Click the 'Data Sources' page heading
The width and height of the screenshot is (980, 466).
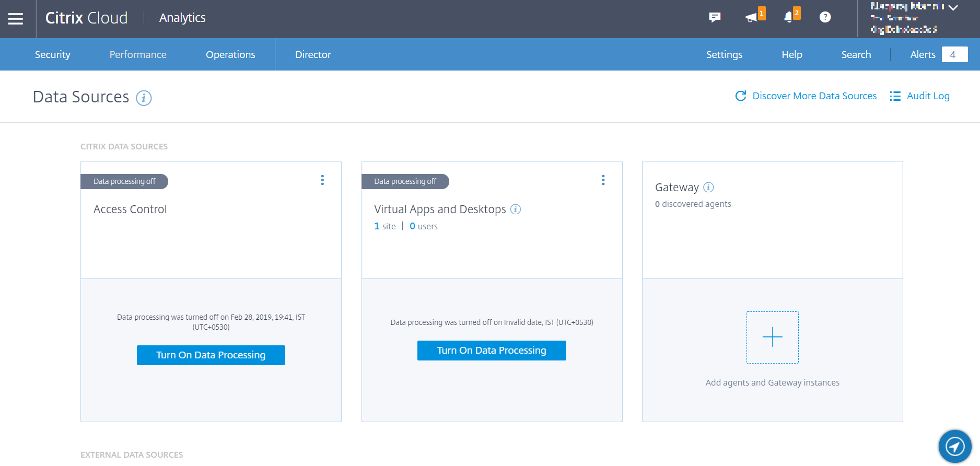(81, 97)
